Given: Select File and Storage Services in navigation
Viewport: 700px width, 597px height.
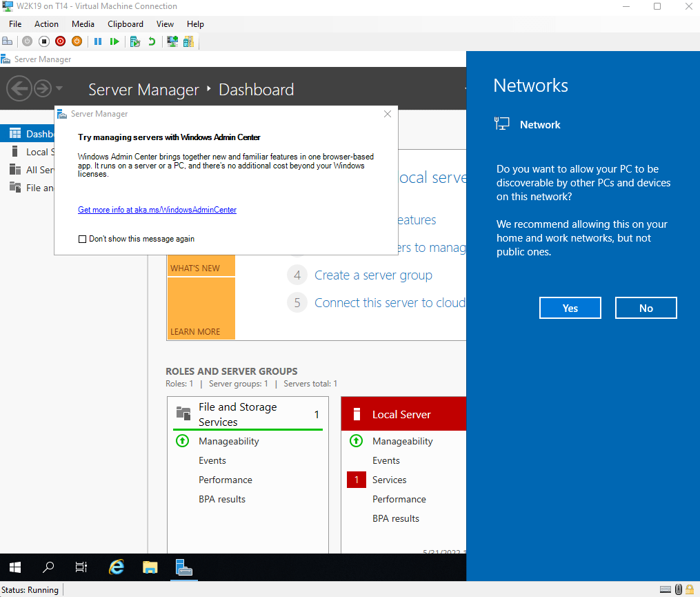Looking at the screenshot, I should pyautogui.click(x=27, y=188).
